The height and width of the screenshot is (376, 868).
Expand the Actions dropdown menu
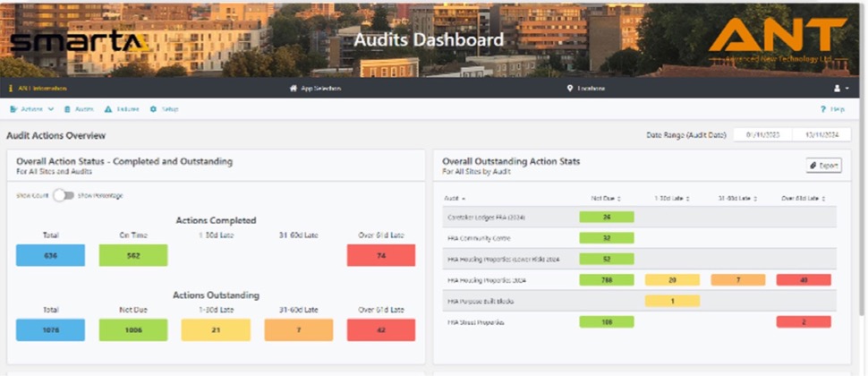(31, 109)
